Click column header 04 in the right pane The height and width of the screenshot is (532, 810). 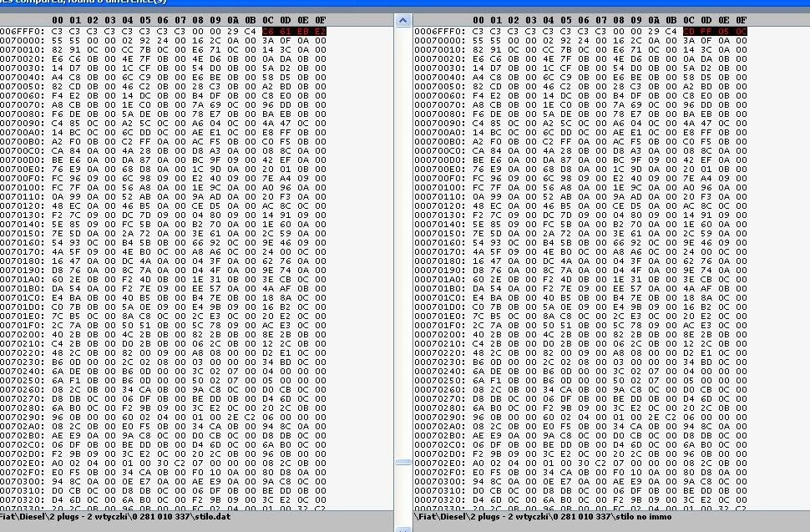click(549, 20)
